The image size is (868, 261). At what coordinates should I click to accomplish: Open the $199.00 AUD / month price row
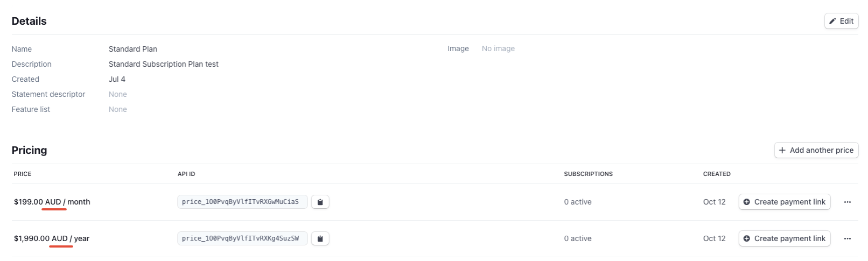pos(435,202)
